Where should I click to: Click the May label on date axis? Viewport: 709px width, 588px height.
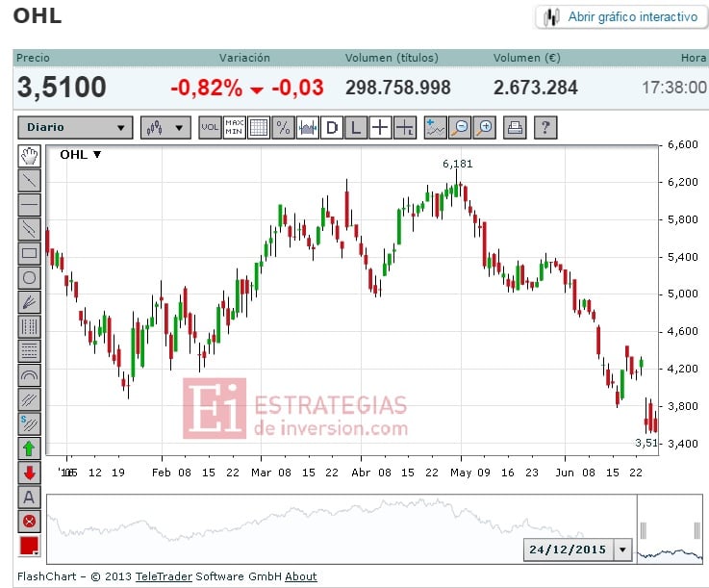pyautogui.click(x=460, y=473)
